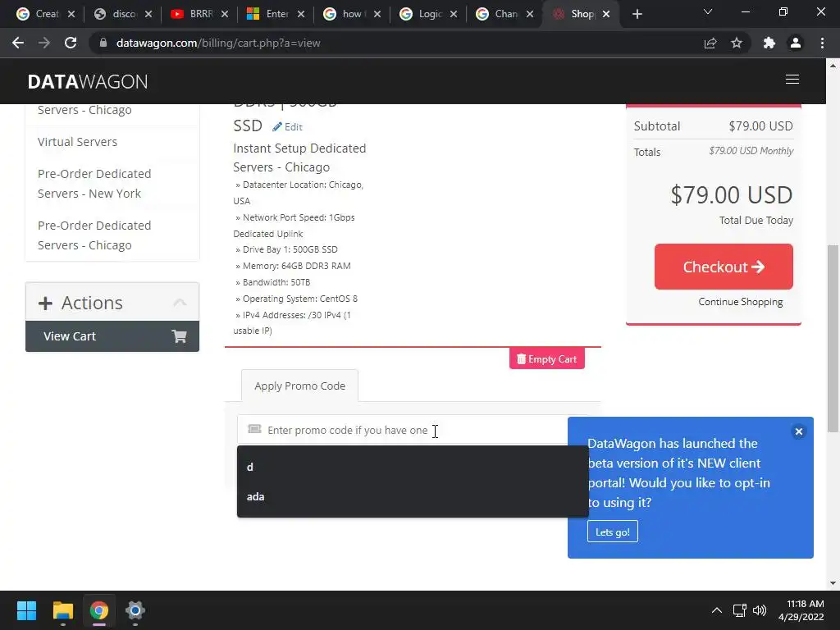Click the browser forward arrow
The image size is (840, 630).
[44, 43]
